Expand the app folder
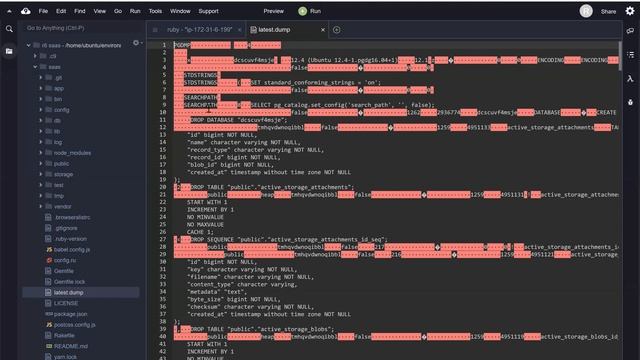The height and width of the screenshot is (360, 640). tap(41, 88)
